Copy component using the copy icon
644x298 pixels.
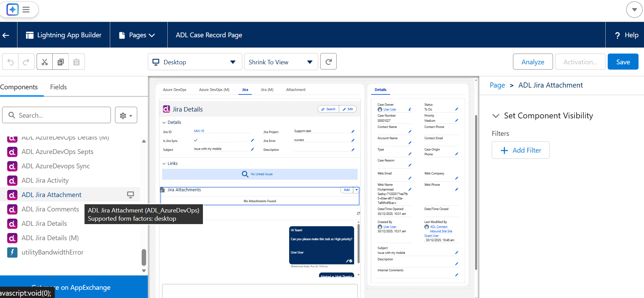[61, 62]
